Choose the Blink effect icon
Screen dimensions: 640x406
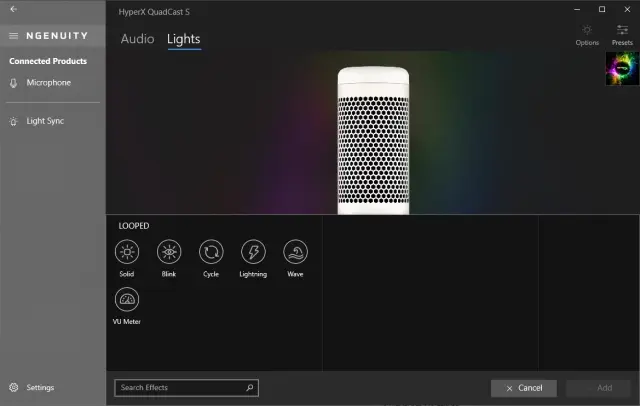(169, 252)
